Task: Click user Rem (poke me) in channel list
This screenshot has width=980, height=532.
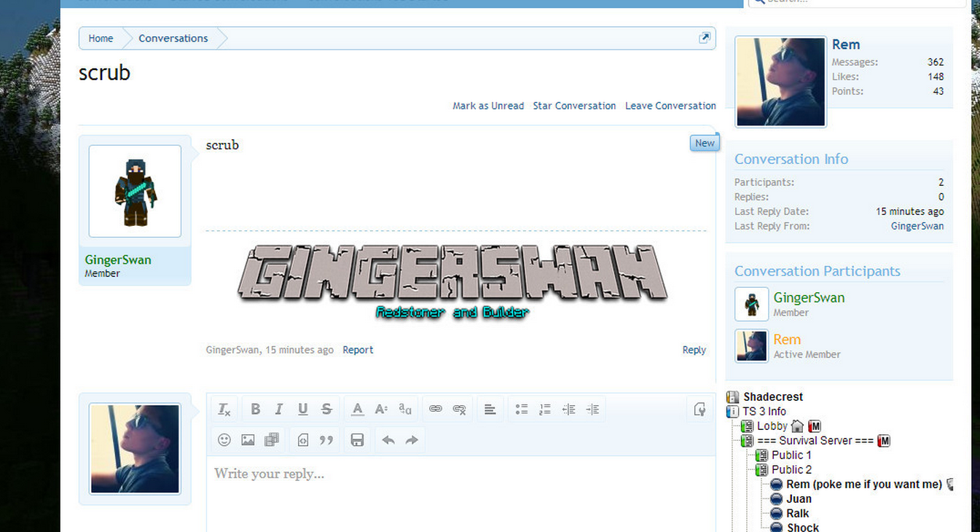Action: point(864,484)
